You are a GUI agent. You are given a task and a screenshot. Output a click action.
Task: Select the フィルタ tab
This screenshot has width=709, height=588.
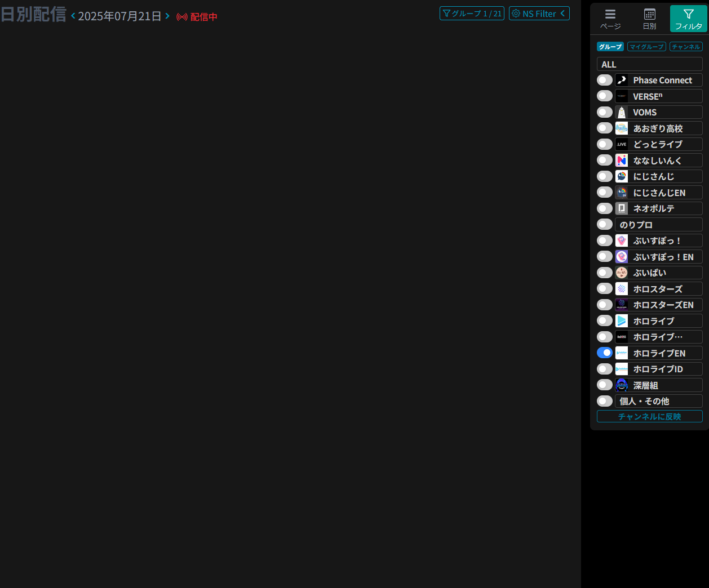[689, 19]
